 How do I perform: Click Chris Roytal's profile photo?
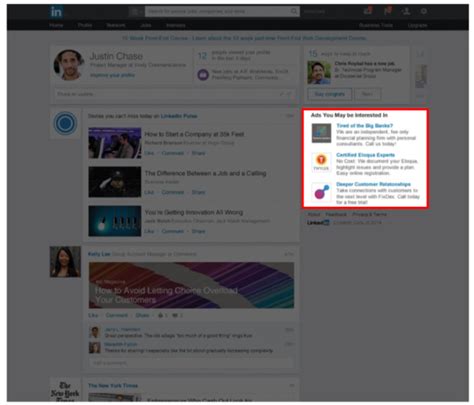[319, 73]
